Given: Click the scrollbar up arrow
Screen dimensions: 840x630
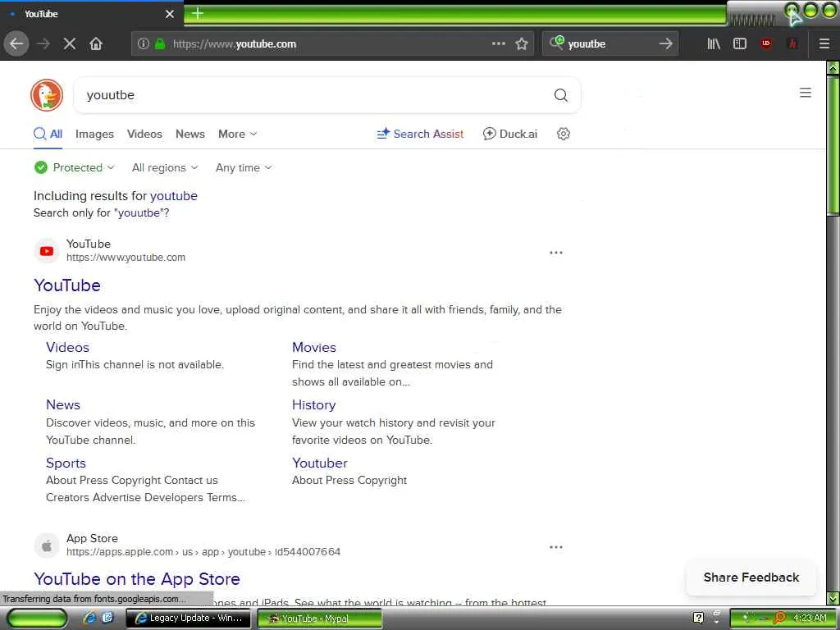Looking at the screenshot, I should tap(833, 68).
